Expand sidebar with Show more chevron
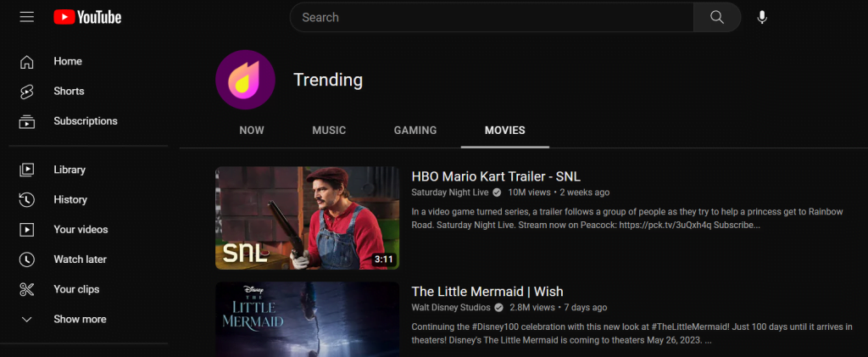 26,320
